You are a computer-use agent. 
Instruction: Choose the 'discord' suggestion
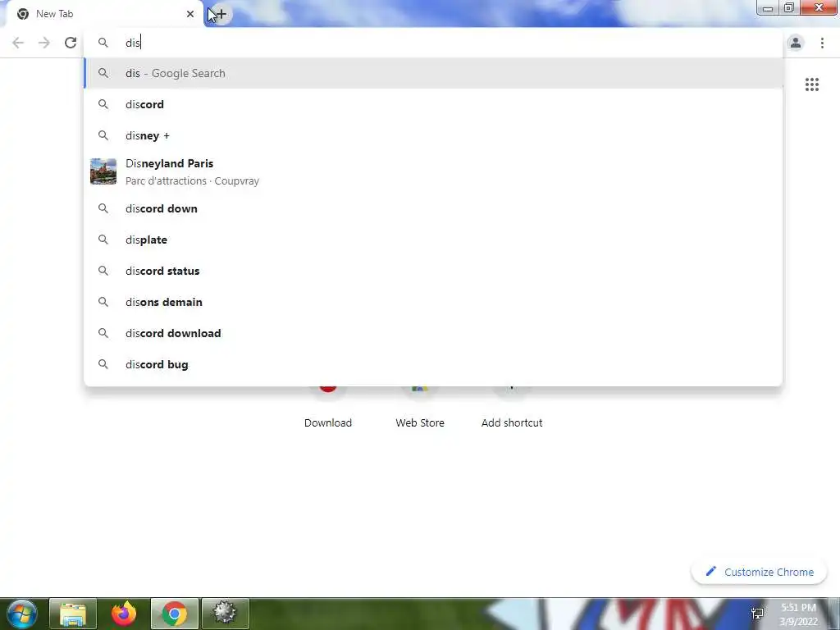[x=433, y=104]
